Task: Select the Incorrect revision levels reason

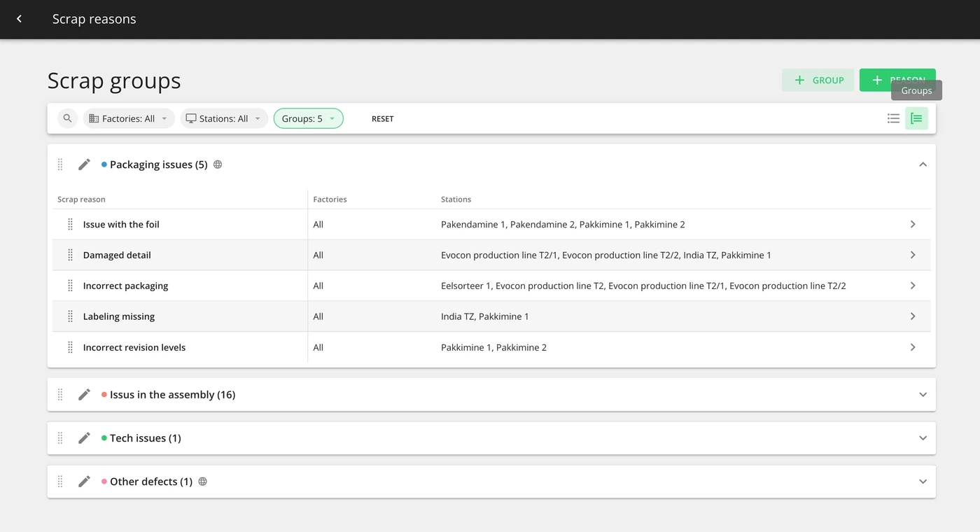Action: coord(134,347)
